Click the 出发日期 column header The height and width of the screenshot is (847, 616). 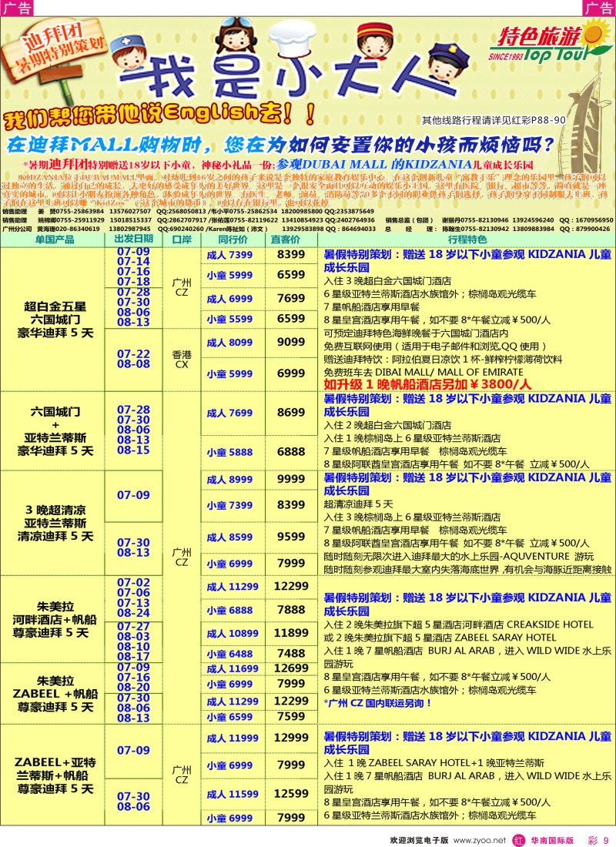click(x=133, y=239)
